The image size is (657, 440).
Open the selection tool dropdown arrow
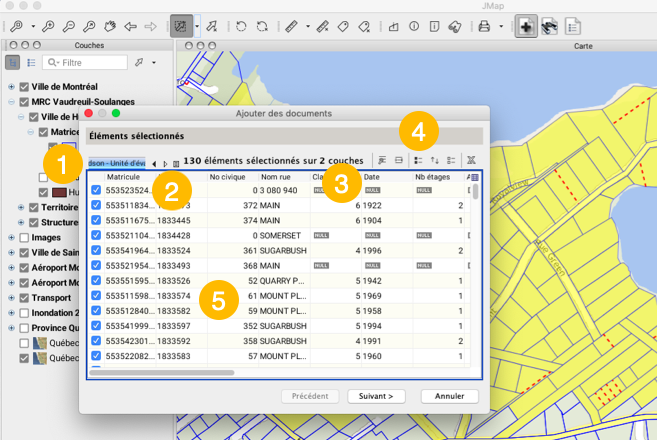(x=197, y=26)
